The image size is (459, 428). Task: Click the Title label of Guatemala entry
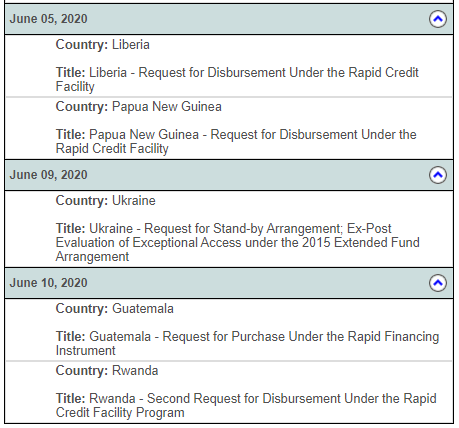(71, 336)
